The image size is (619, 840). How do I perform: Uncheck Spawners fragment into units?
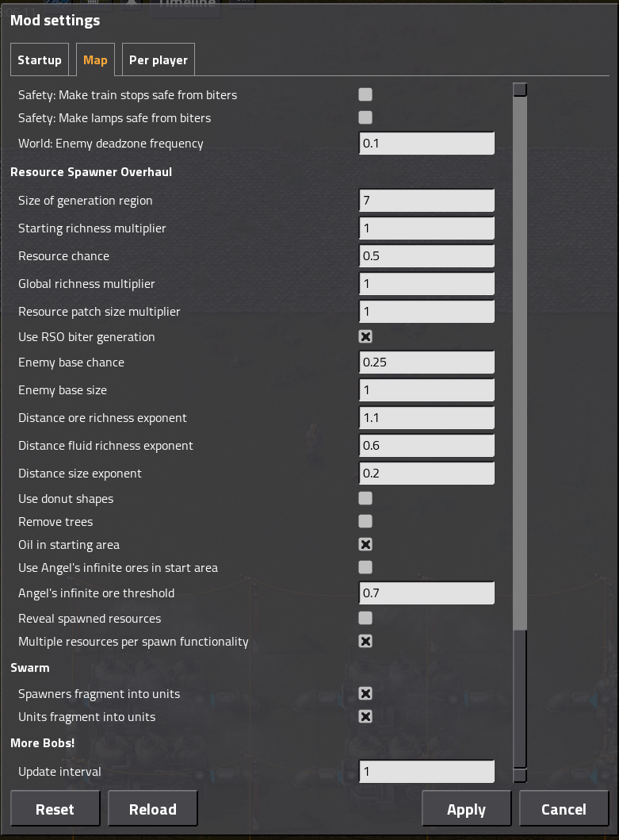coord(365,694)
